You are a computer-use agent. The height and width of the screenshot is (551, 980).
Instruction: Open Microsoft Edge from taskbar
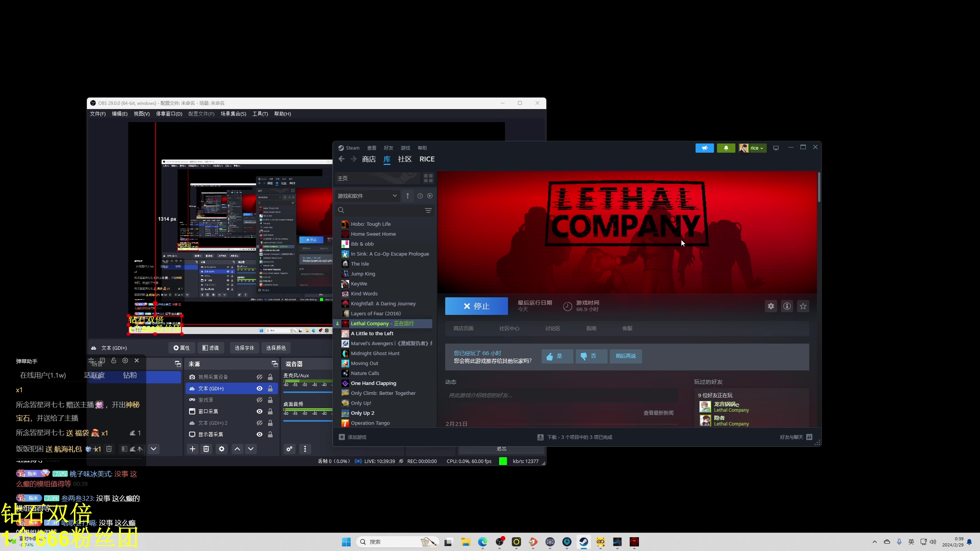[x=482, y=542]
